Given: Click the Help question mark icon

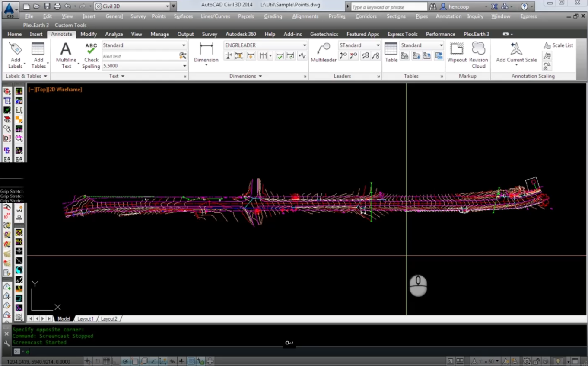Looking at the screenshot, I should pos(524,6).
